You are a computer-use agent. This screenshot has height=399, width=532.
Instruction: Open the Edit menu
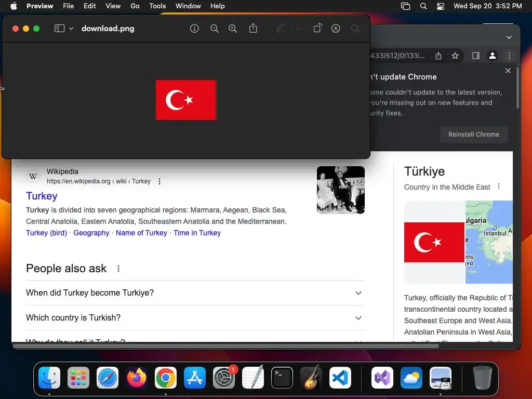point(89,6)
